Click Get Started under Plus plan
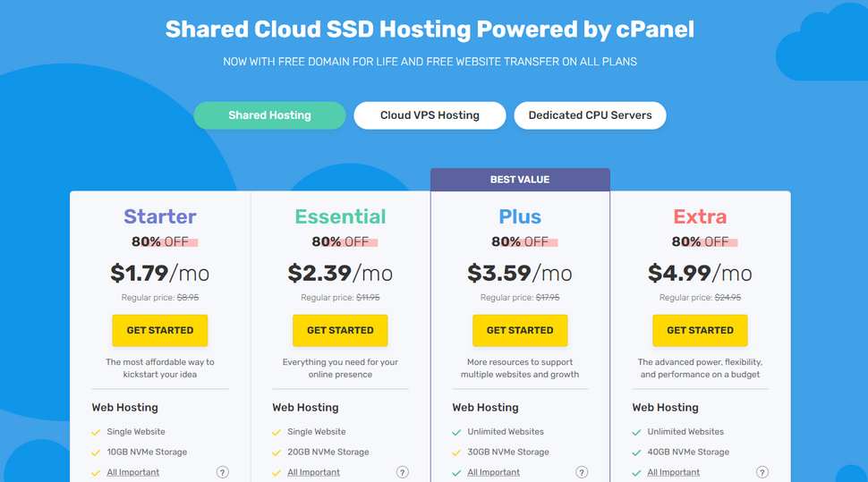Image resolution: width=868 pixels, height=482 pixels. tap(520, 330)
